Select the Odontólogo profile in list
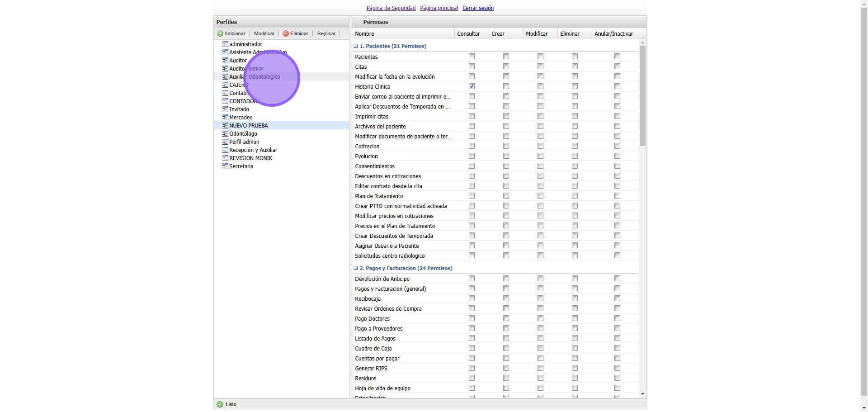Viewport: 868px width, 412px height. [x=243, y=134]
